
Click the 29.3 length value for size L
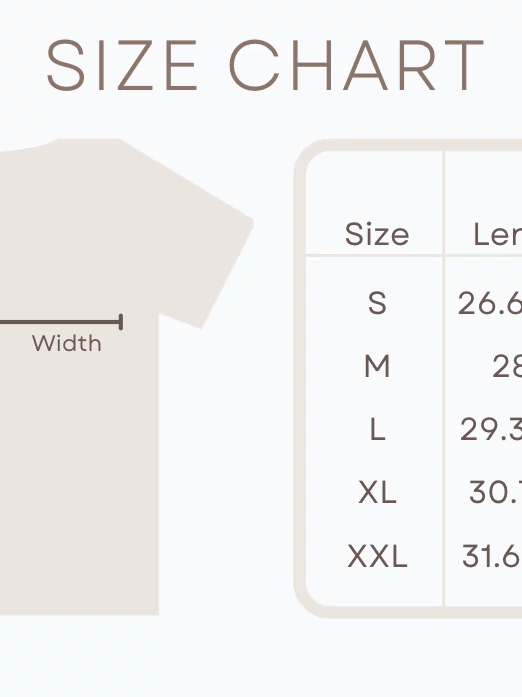(491, 430)
